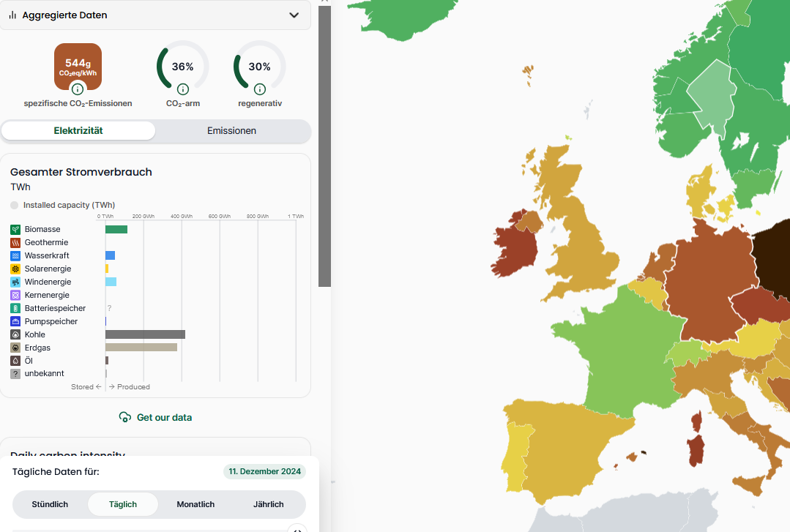Toggle Installed capacity (TWh) indicator
Screen dimensions: 790x532
point(14,205)
